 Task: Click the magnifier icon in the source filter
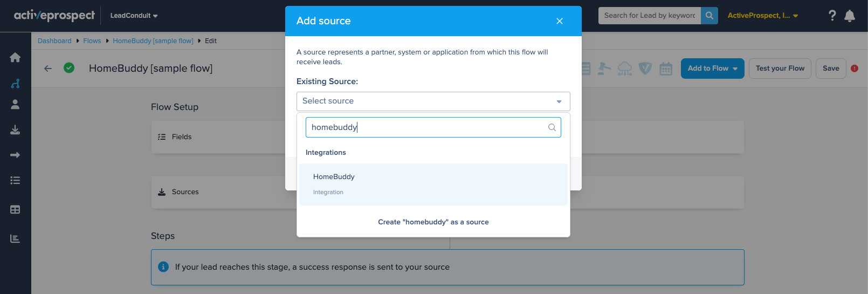pos(552,127)
